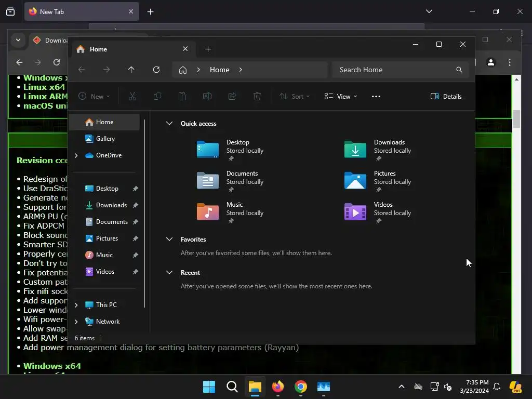Click into the Search Home field
532x399 pixels.
pyautogui.click(x=400, y=70)
